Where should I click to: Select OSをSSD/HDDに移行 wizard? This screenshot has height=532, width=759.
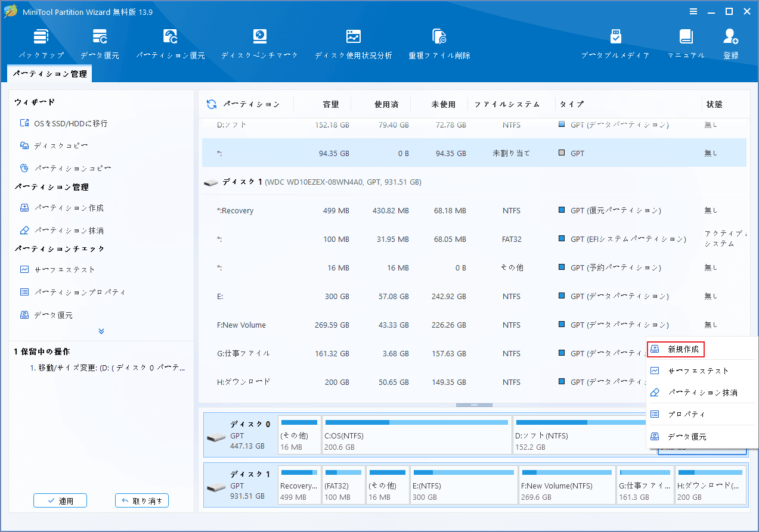64,123
